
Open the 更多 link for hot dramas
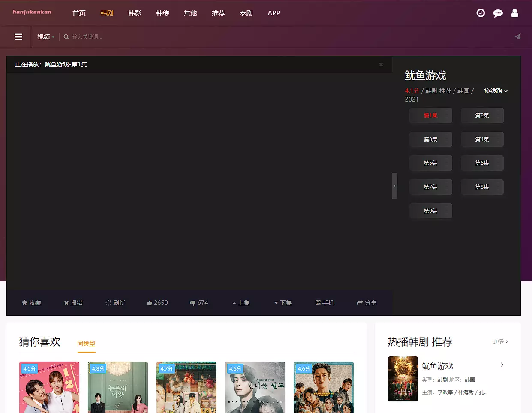pos(499,342)
